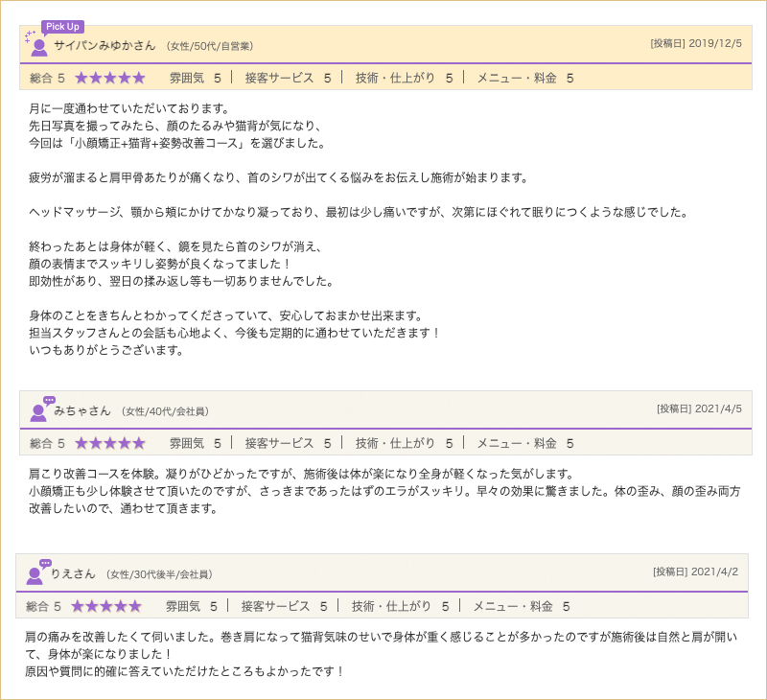The image size is (767, 700).
Task: Click the line starting ヘッドマッサージ、顎から頬
Action: [x=359, y=212]
